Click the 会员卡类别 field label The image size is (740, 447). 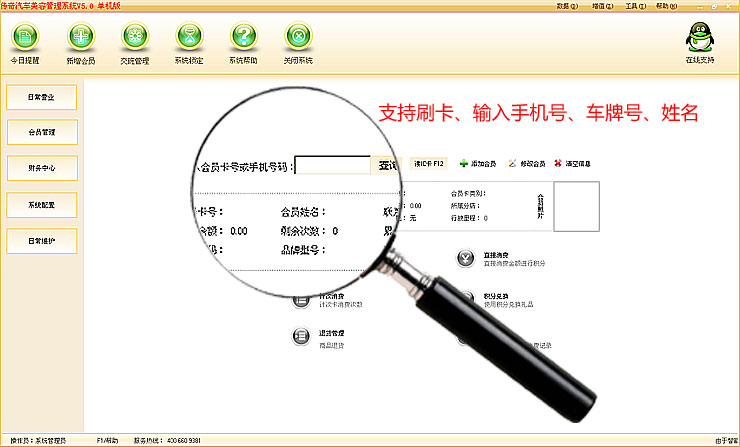468,194
